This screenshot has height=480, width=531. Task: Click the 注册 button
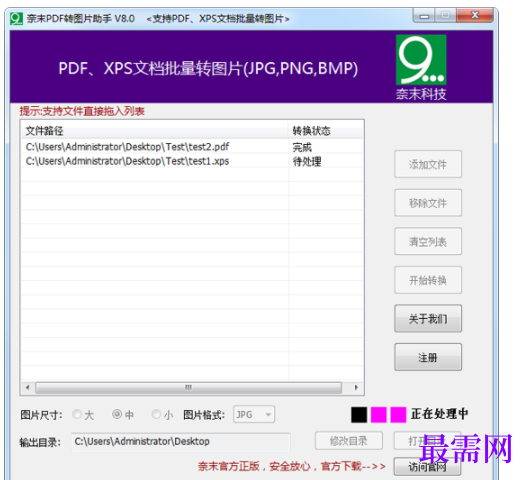coord(428,357)
